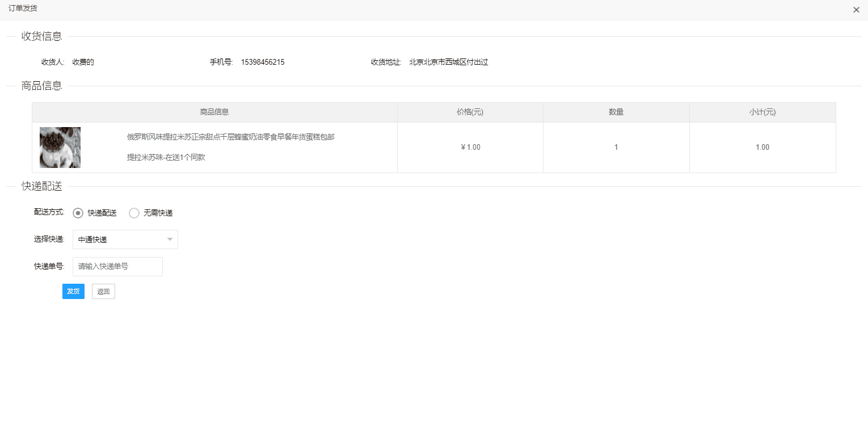Choose the 无需快递 radio option
This screenshot has height=425, width=868.
(x=134, y=213)
